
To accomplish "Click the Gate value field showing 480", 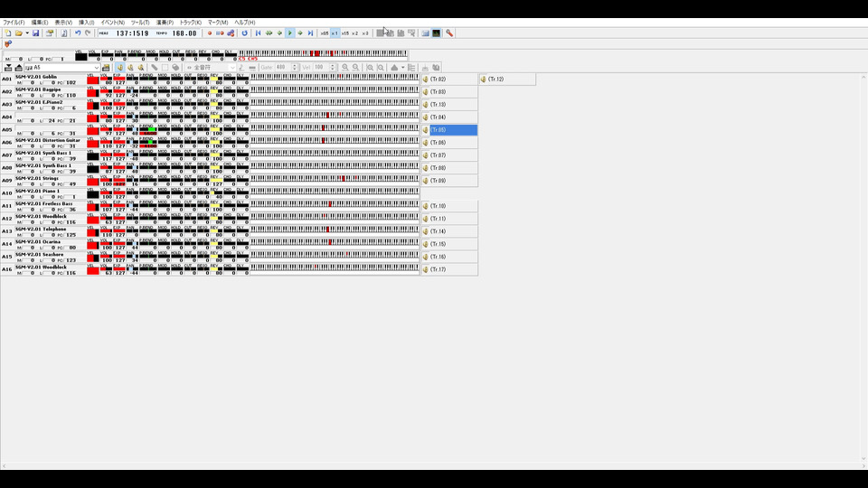I will (283, 68).
